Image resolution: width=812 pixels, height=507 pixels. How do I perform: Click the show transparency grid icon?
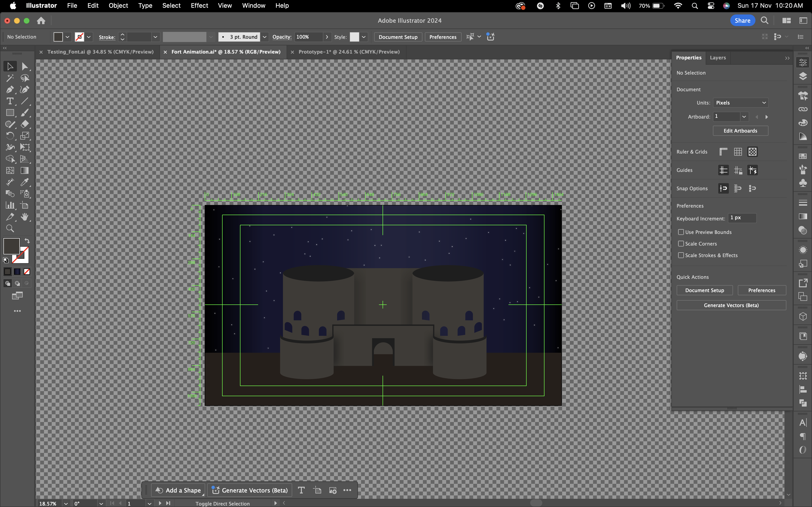point(752,152)
